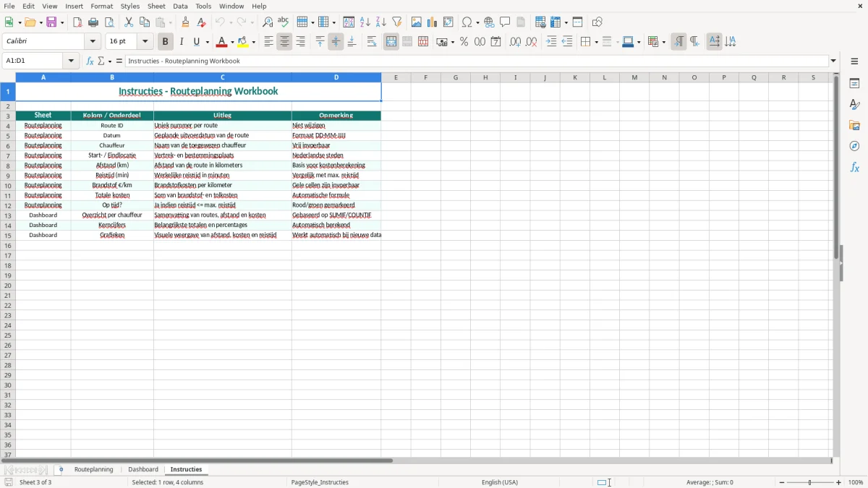Sort descending
This screenshot has height=488, width=868.
381,22
